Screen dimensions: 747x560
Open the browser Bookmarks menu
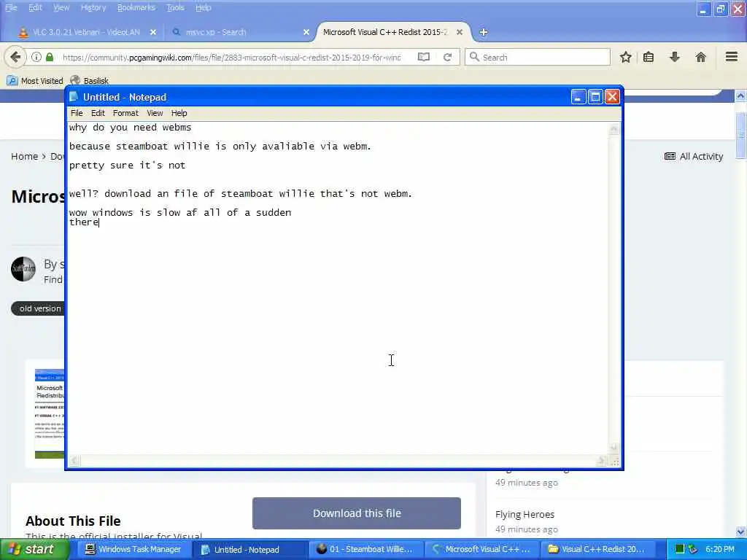click(136, 7)
